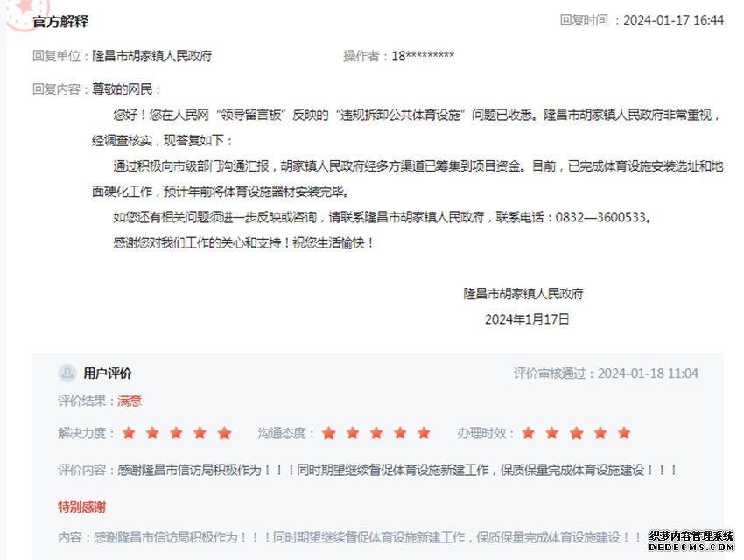
Task: Click the review time 2024-01-18 11:04
Action: pos(648,374)
